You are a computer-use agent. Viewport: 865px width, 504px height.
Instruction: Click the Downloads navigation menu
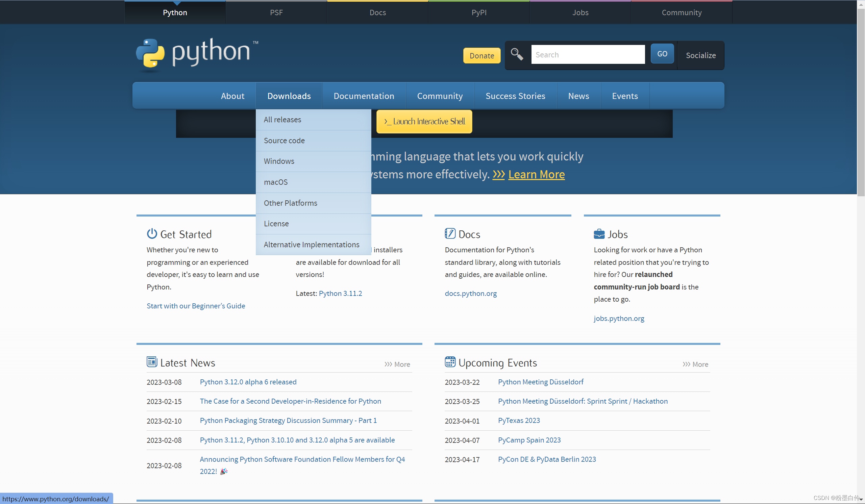point(289,96)
